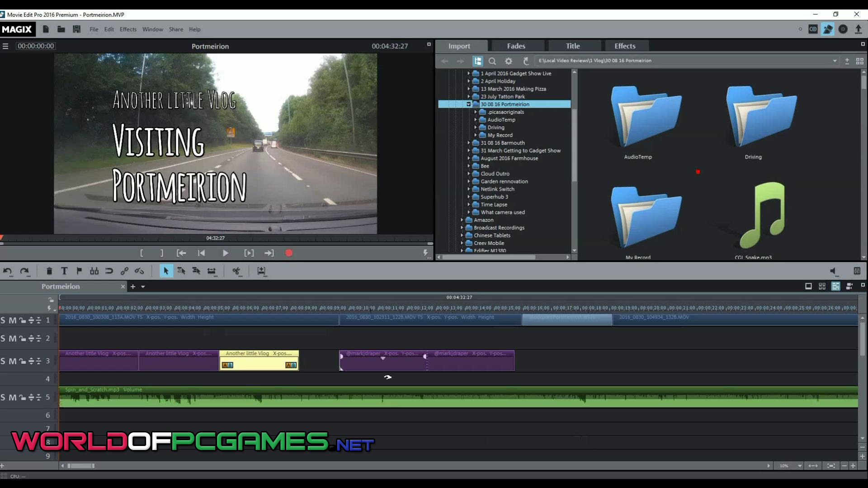Click the timeline horizontal scrollbar thumb
This screenshot has width=868, height=488.
[81, 466]
